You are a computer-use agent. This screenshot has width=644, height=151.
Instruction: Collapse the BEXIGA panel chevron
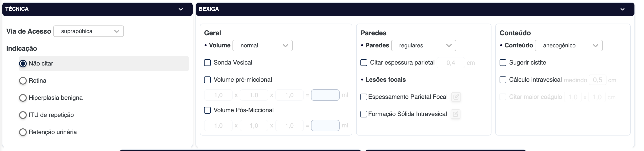pos(622,9)
